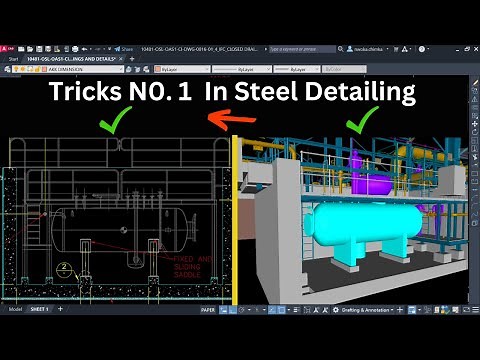Toggle the layer on/off lightbulb icon
Image resolution: width=480 pixels, height=360 pixels.
16,69
